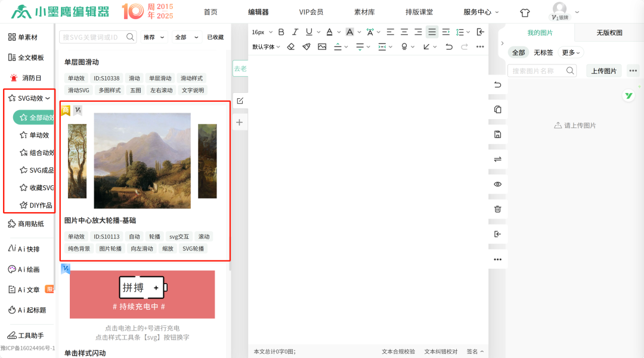Click the 文本合规校验 link in status bar
644x358 pixels.
(x=398, y=351)
